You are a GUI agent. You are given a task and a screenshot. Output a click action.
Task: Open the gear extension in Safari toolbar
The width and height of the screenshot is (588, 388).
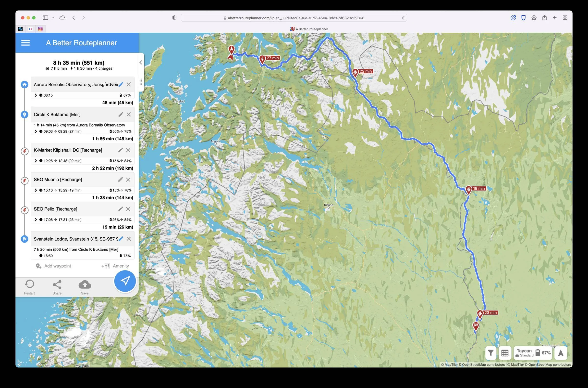(x=534, y=18)
